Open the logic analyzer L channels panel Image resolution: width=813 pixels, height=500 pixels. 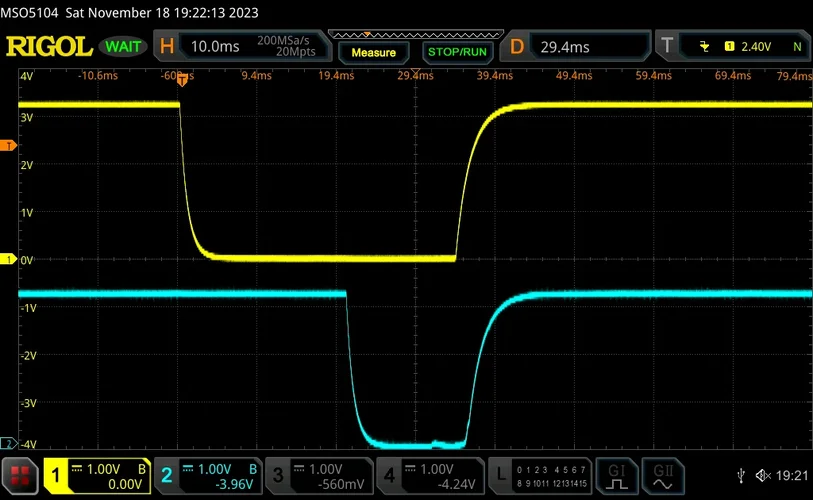540,475
